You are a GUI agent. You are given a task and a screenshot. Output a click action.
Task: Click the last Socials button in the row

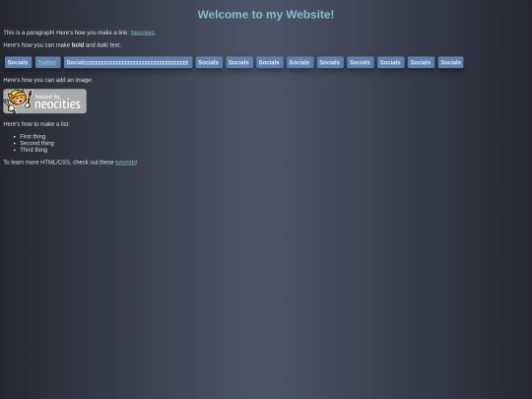pyautogui.click(x=450, y=62)
